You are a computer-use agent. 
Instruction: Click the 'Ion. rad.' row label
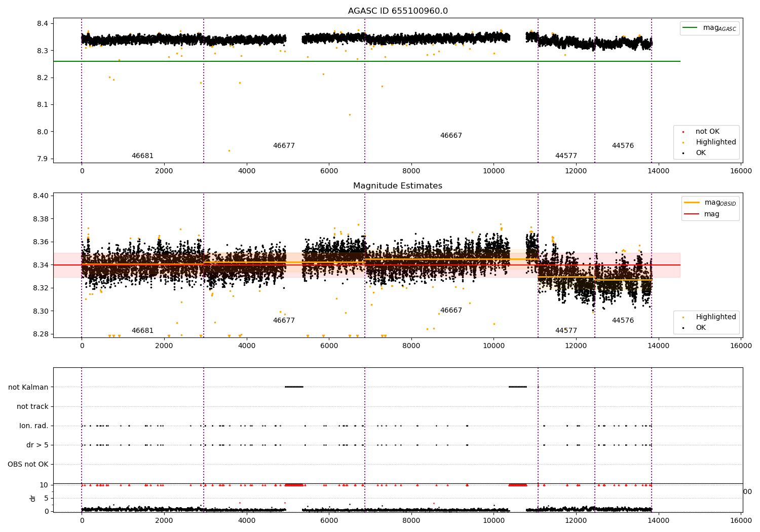coord(34,426)
